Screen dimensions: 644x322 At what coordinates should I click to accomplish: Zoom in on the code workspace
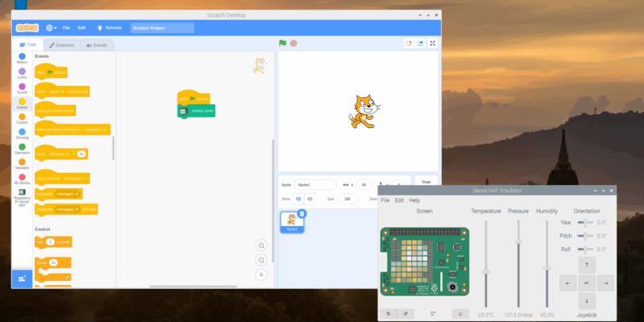click(261, 245)
